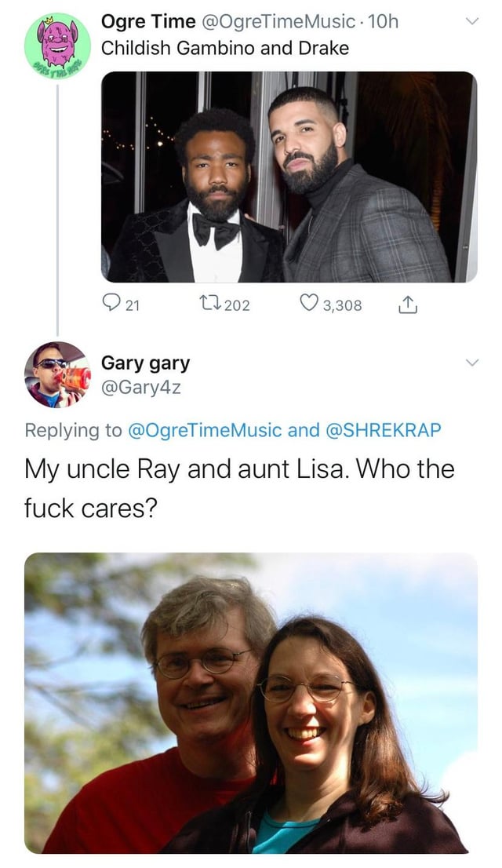Visit the @OgreTimeMusic handle beside the display name

click(x=277, y=21)
